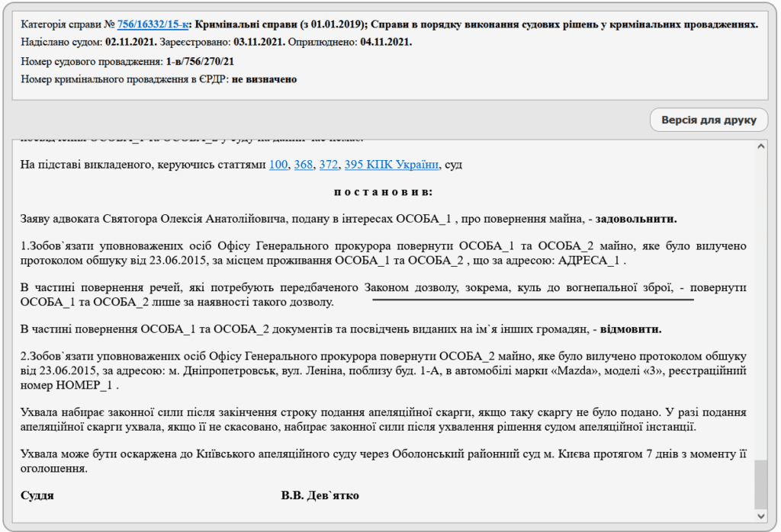Click the Суддя label
Viewport: 781px width, 532px height.
(x=37, y=495)
